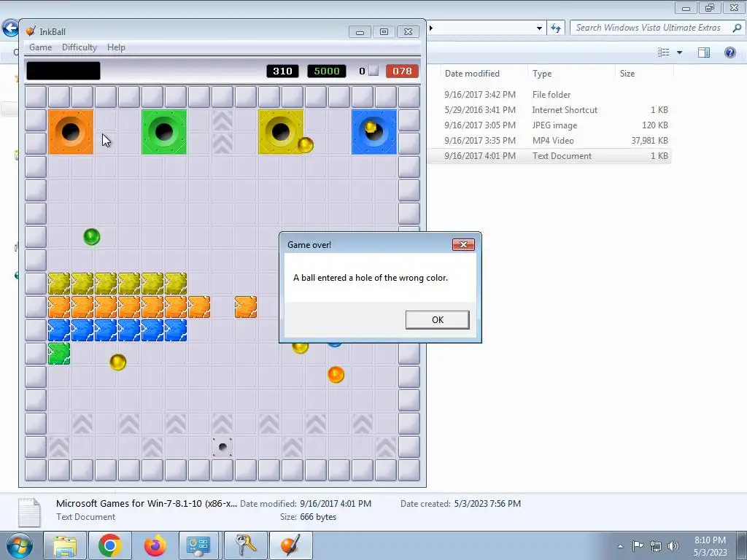Click the search magnifier icon in Explorer

[x=737, y=28]
